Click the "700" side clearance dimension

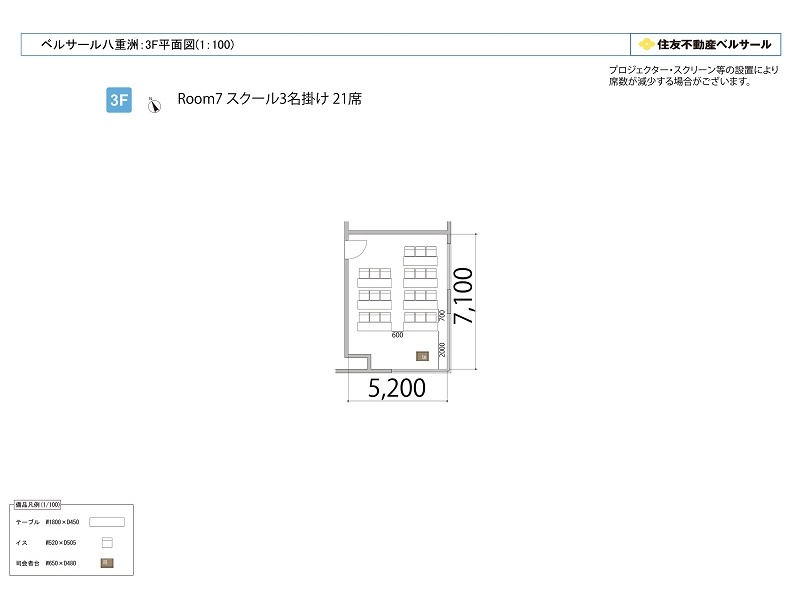442,315
